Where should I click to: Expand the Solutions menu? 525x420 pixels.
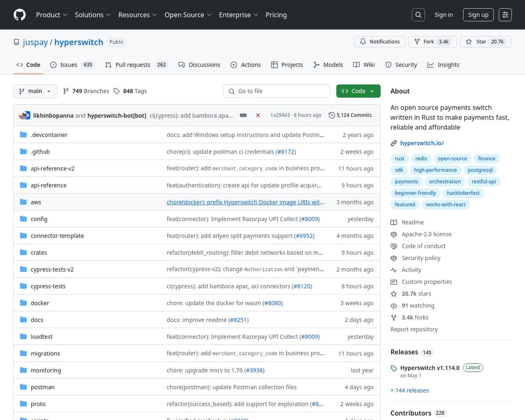pyautogui.click(x=92, y=15)
